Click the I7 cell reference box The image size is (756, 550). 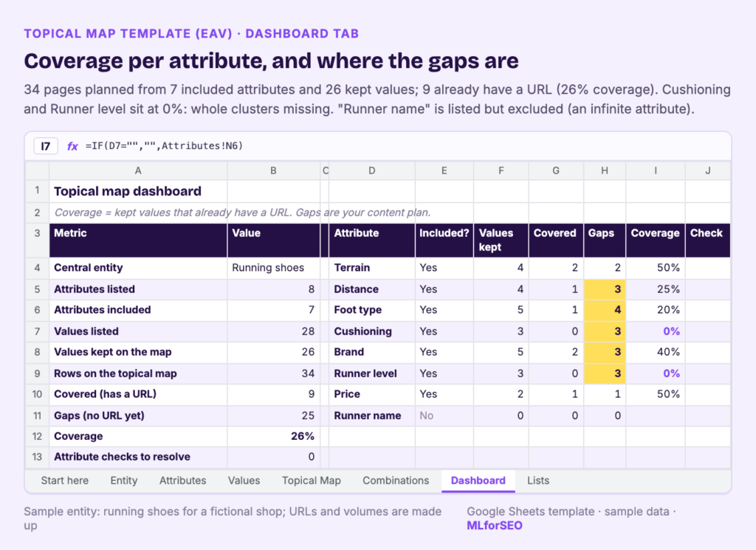(x=46, y=146)
